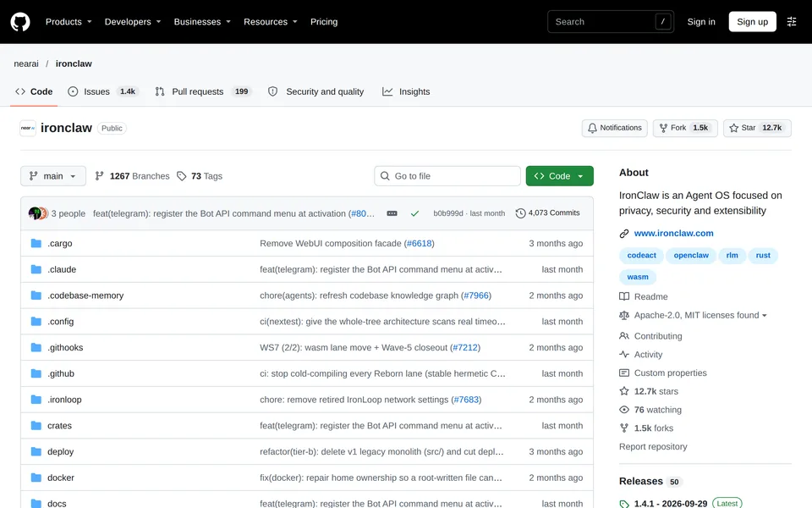Screen dimensions: 812x508
Task: Expand the Resources menu
Action: (x=271, y=22)
